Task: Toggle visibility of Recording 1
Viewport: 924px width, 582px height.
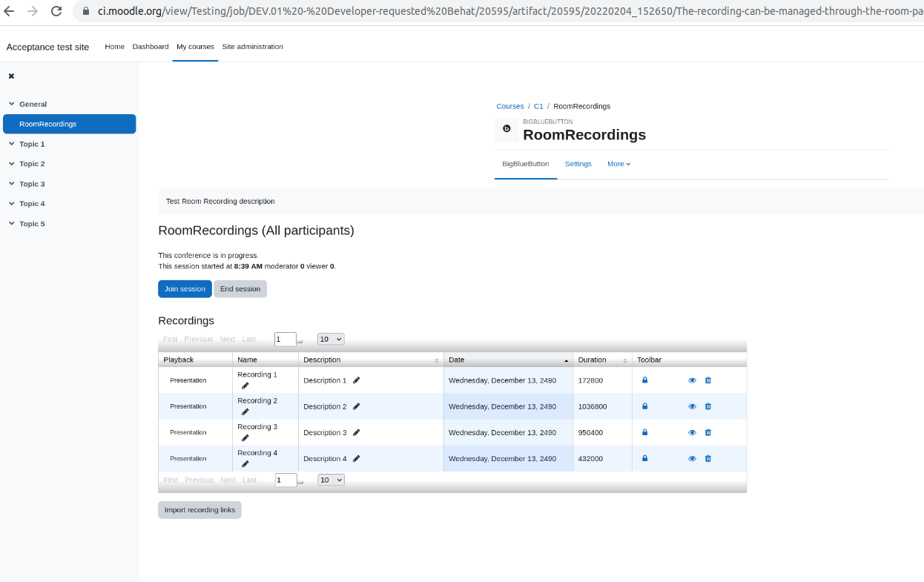Action: (692, 380)
